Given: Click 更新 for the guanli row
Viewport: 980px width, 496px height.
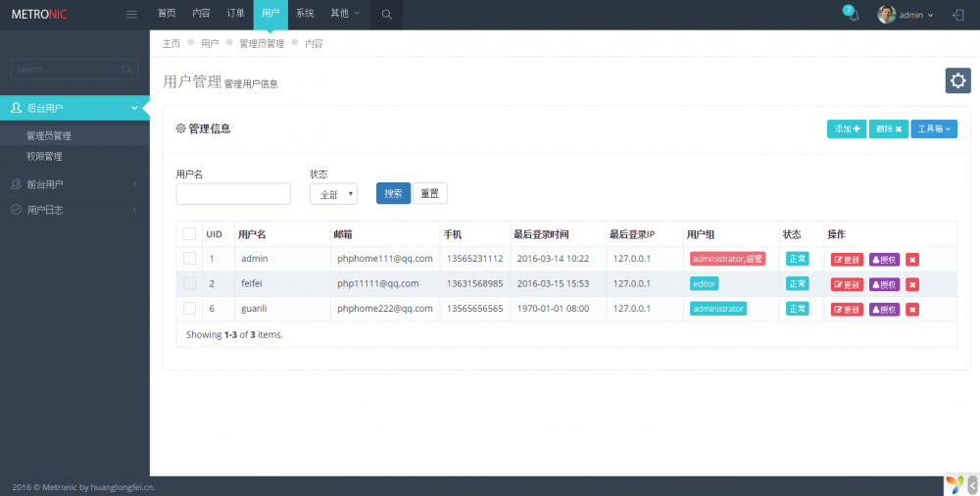Looking at the screenshot, I should (847, 310).
